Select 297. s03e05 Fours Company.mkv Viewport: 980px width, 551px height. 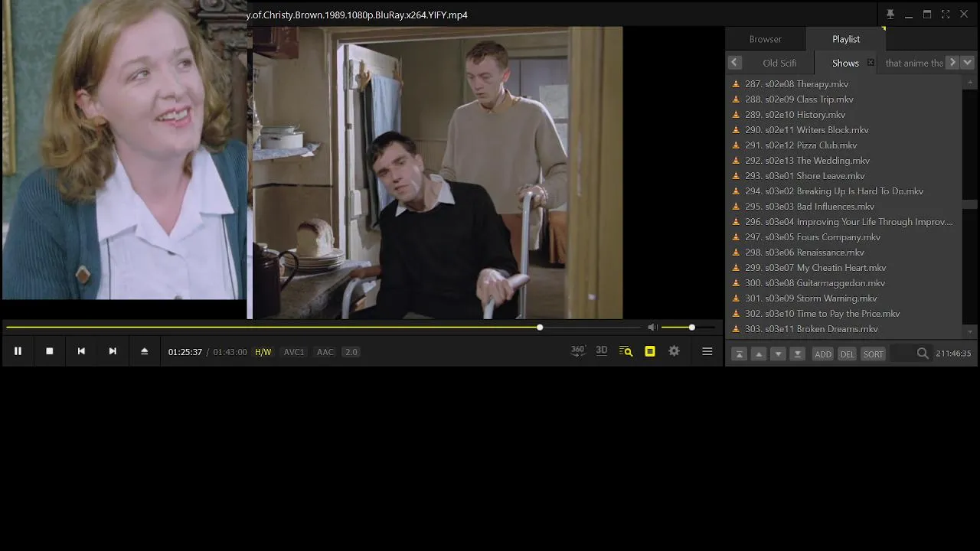pos(844,237)
